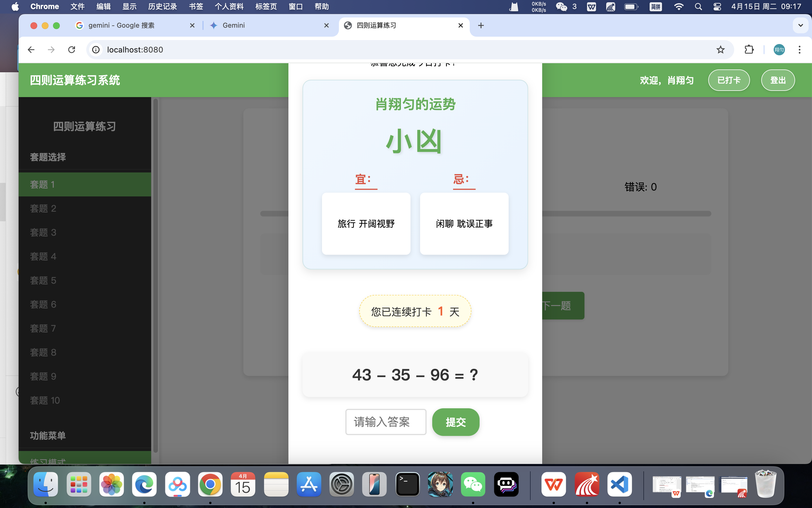The width and height of the screenshot is (812, 508).
Task: Open Chrome's three-dot menu
Action: coord(800,50)
